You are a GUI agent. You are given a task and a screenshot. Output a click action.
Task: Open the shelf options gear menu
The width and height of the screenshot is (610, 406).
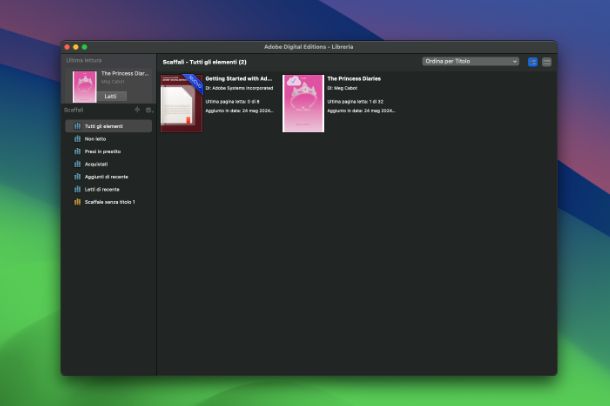click(x=149, y=110)
